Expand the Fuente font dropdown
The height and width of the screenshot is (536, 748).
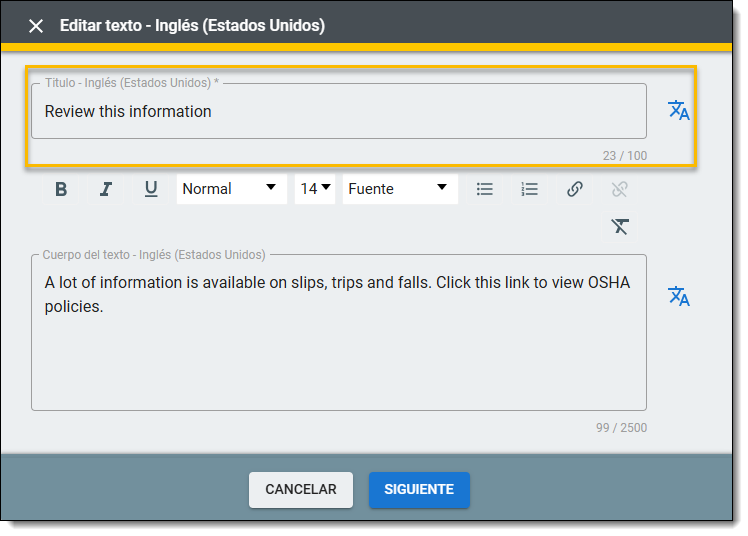(x=399, y=189)
